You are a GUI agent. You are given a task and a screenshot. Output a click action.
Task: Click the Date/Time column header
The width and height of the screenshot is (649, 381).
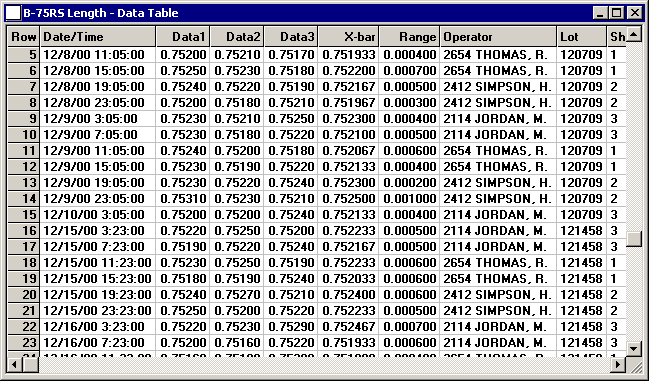coord(98,37)
